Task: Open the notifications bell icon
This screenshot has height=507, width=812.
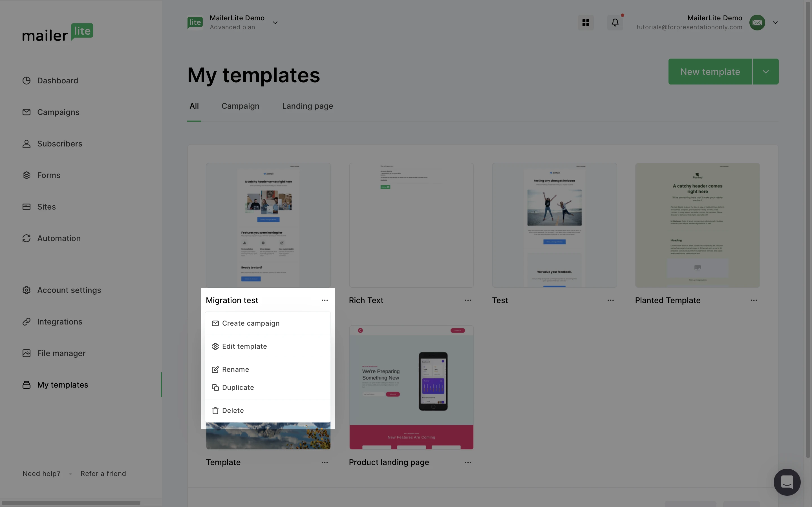Action: click(615, 23)
